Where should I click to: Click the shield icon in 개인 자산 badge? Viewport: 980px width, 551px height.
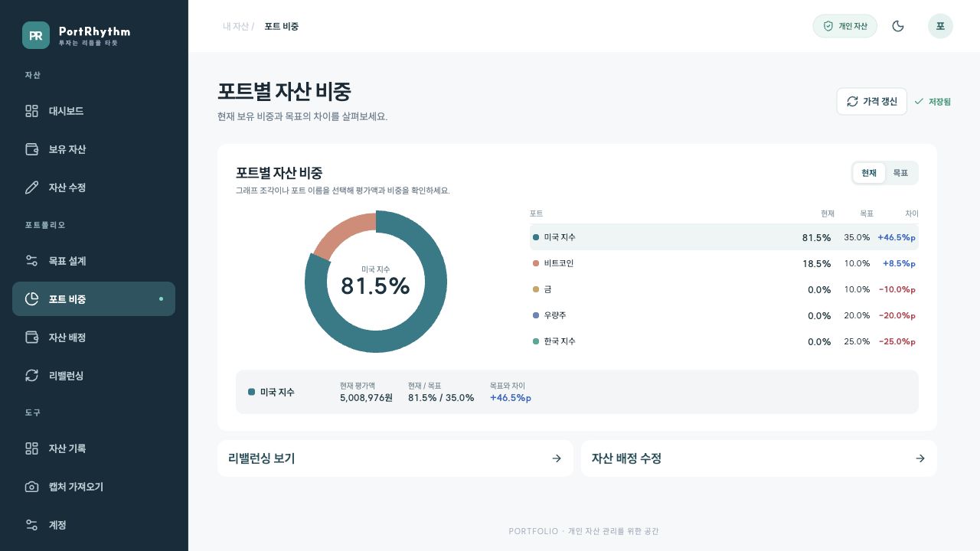(x=828, y=26)
